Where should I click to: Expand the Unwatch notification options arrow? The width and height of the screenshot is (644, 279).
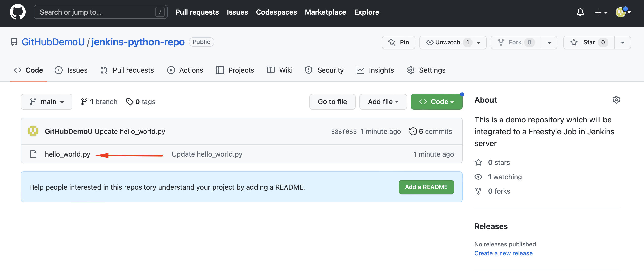[x=478, y=42]
